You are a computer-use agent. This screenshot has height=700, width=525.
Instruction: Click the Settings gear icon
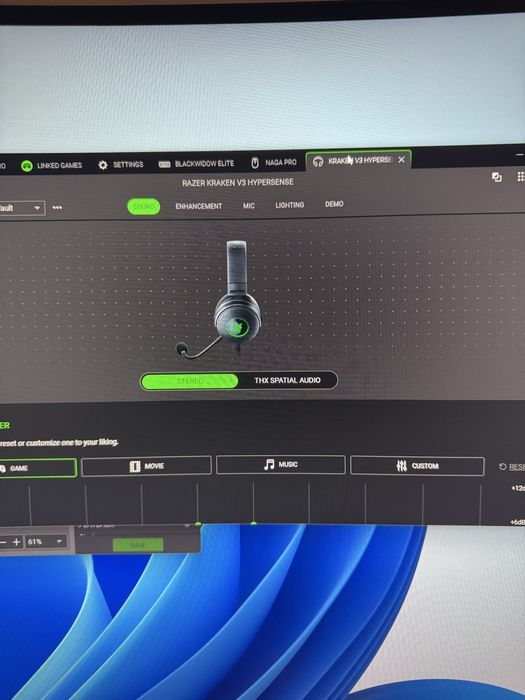point(103,165)
